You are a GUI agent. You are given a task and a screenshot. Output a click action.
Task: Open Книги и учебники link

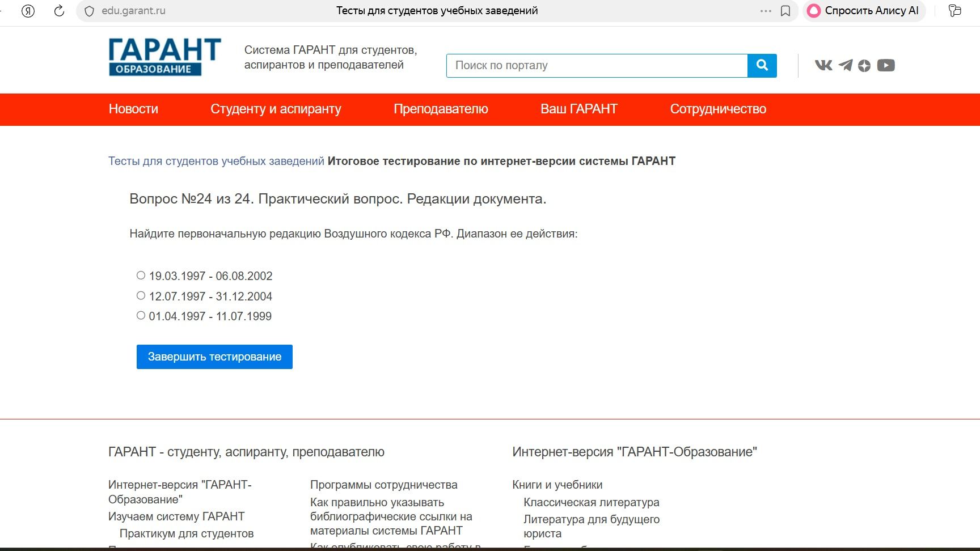(557, 485)
